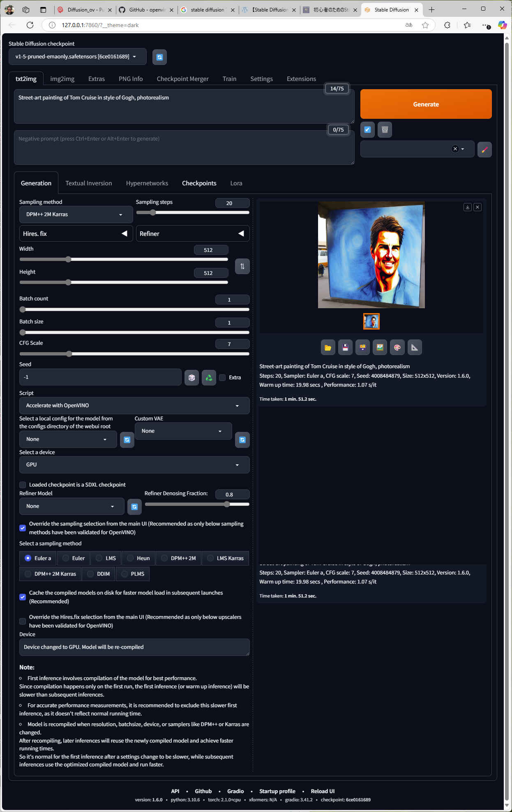Viewport: 512px width, 812px height.
Task: Expand the Select a device dropdown
Action: tap(134, 465)
